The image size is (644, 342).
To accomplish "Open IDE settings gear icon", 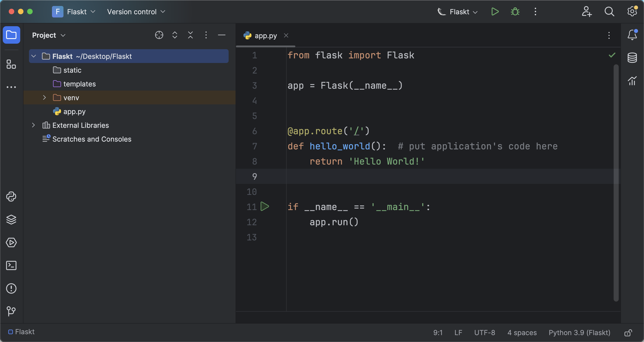I will coord(632,11).
